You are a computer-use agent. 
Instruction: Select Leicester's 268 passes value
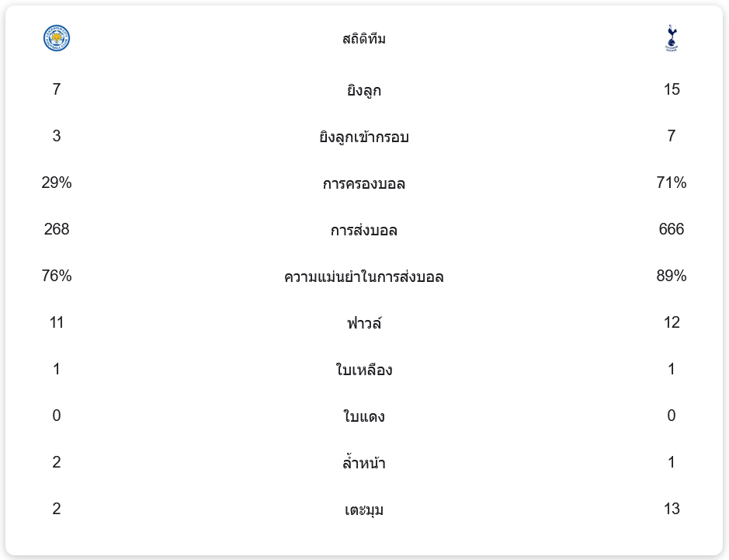pyautogui.click(x=57, y=229)
